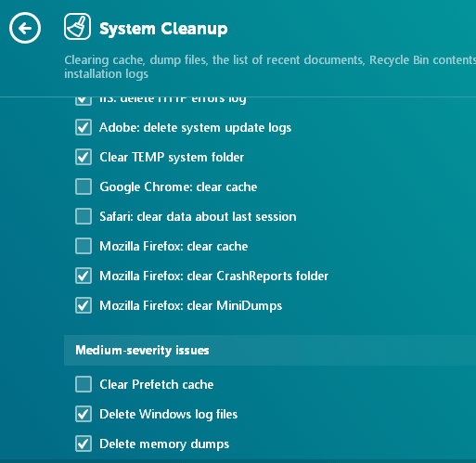Click label 'Delete memory dumps'

(164, 444)
